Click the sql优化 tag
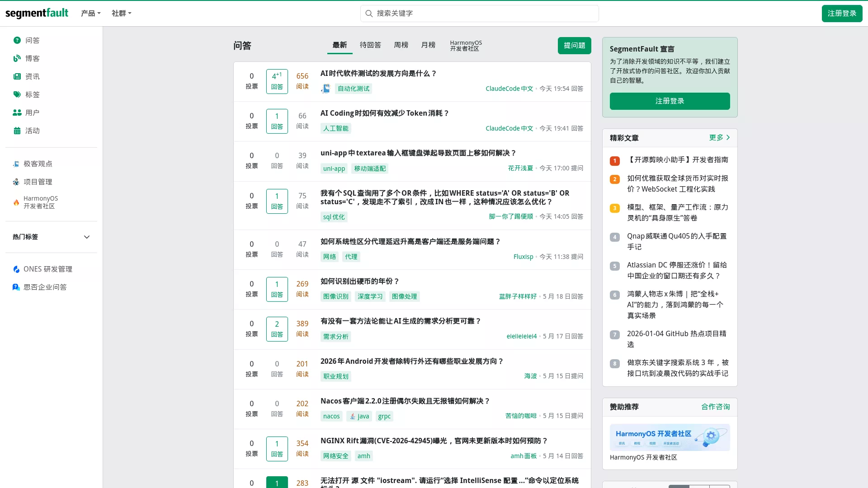868x488 pixels. [x=334, y=217]
